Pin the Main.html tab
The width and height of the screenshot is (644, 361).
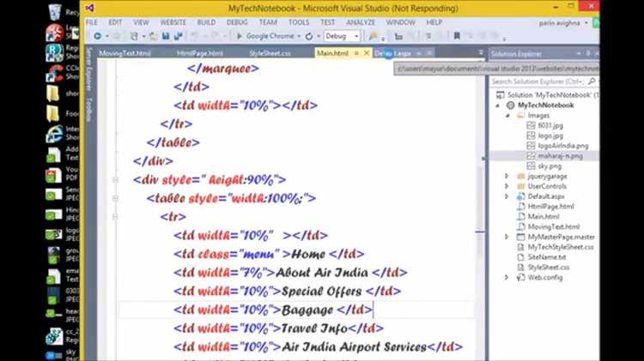pos(356,53)
